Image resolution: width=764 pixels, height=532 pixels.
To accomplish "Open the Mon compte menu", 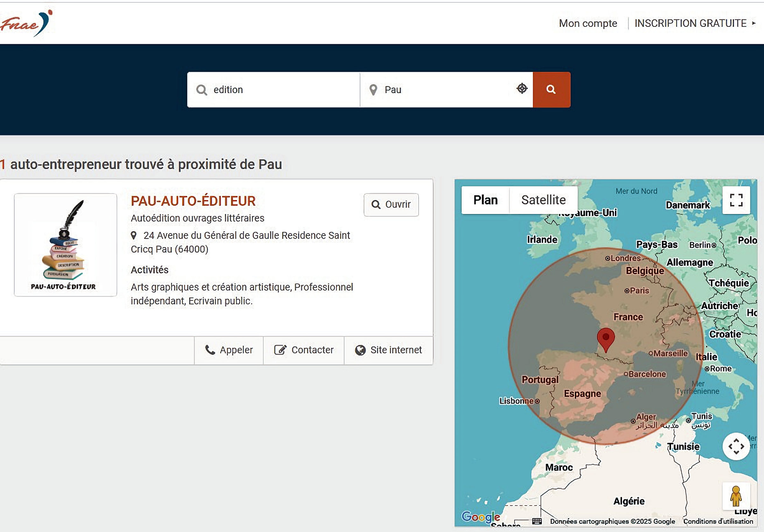I will point(588,23).
